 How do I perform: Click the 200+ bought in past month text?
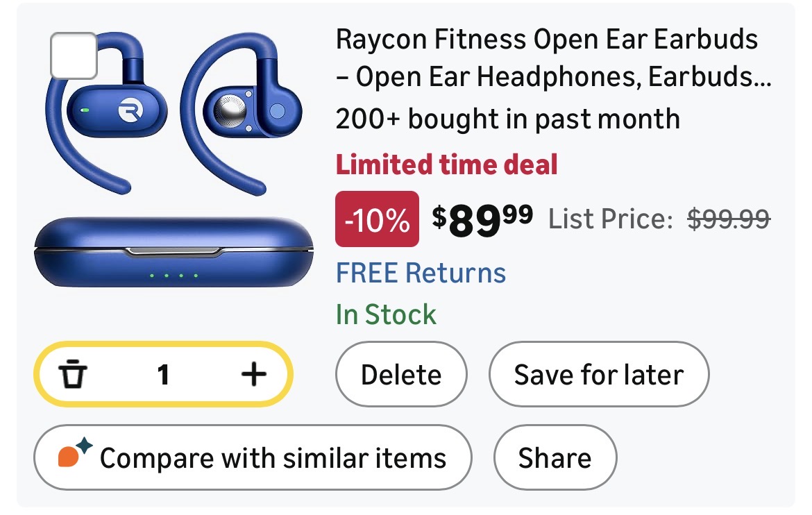(507, 119)
